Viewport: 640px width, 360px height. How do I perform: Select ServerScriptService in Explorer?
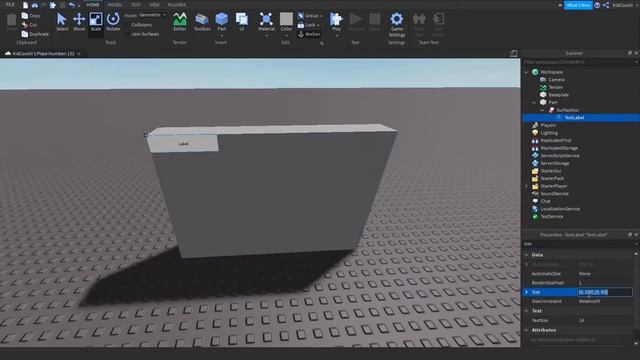coord(560,156)
